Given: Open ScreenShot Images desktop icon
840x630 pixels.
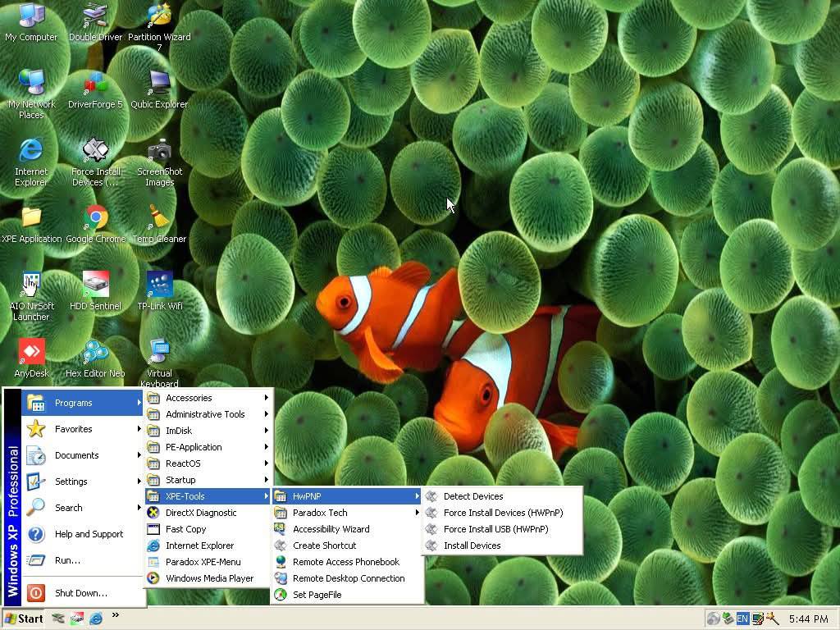Looking at the screenshot, I should coord(159,162).
